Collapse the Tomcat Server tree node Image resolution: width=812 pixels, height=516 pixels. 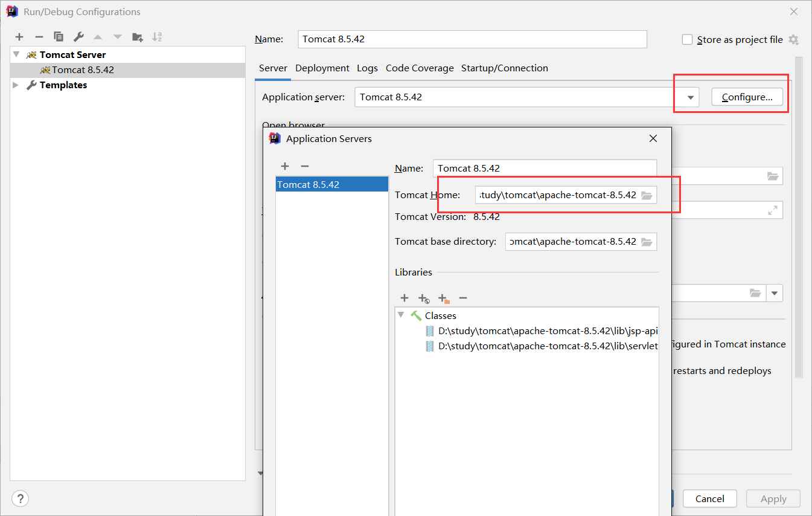16,54
